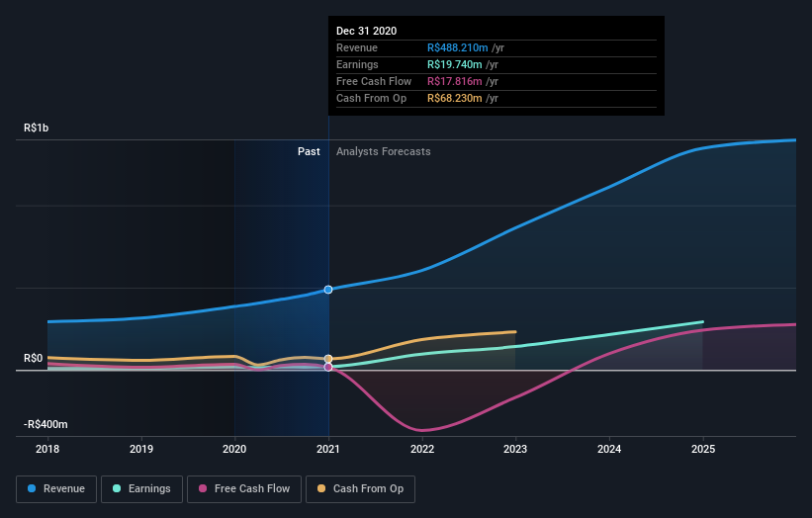Viewport: 812px width, 518px height.
Task: Click the 2025 x-axis label
Action: [x=703, y=449]
